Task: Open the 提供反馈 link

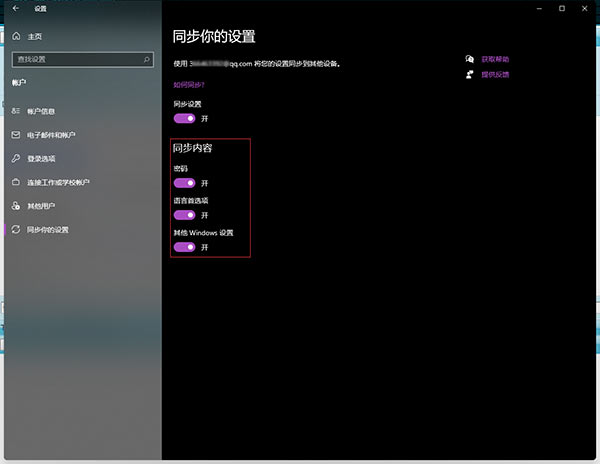Action: click(x=495, y=74)
